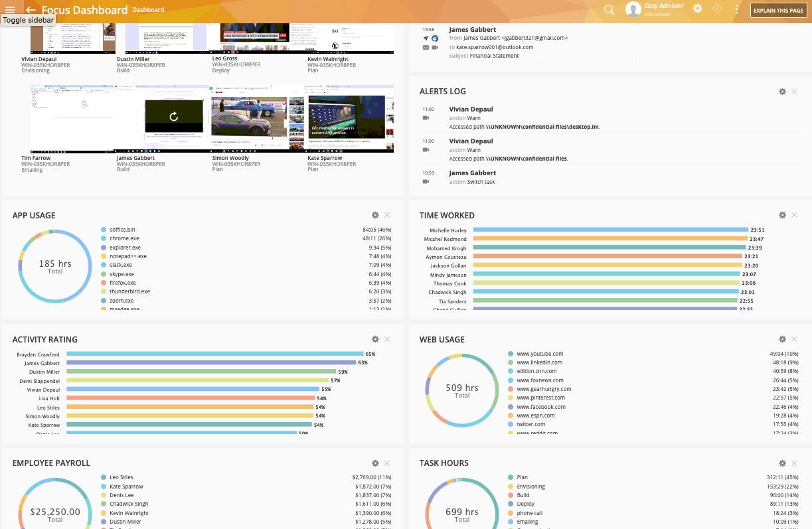The height and width of the screenshot is (529, 812).
Task: Open Simon Woodly screen thumbnail
Action: (258, 119)
